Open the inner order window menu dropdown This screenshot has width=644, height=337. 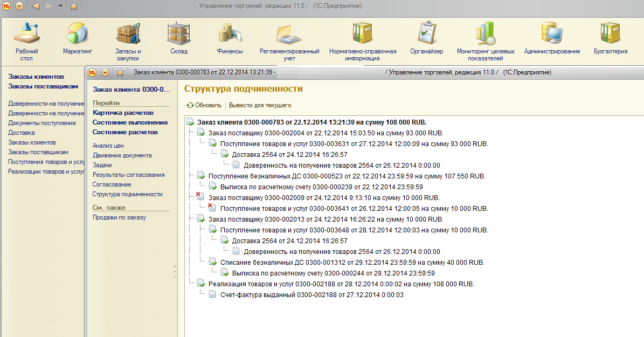click(105, 72)
